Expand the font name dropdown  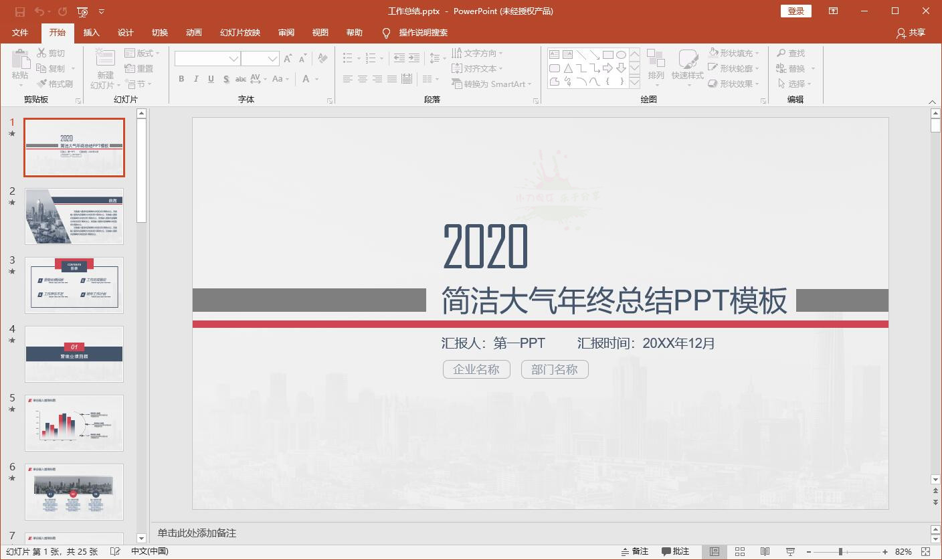click(x=233, y=59)
